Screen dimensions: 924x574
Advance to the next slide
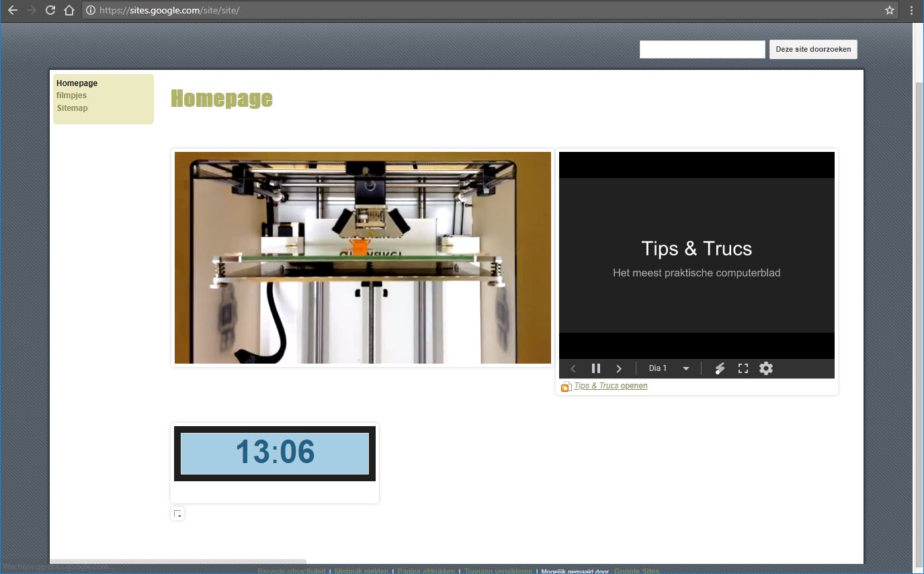point(619,368)
